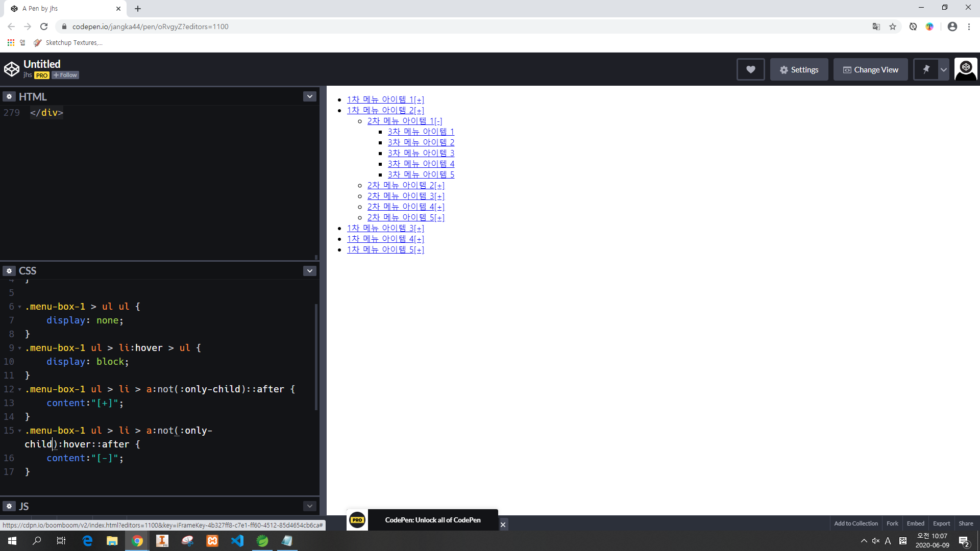This screenshot has height=551, width=980.
Task: Click the CodePen logo icon
Action: [x=12, y=69]
